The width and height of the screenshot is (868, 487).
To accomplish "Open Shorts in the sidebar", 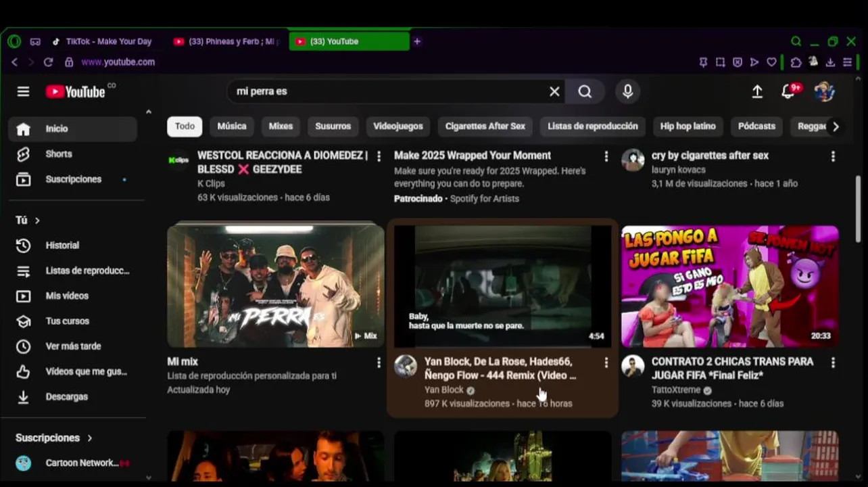I will pos(72,154).
